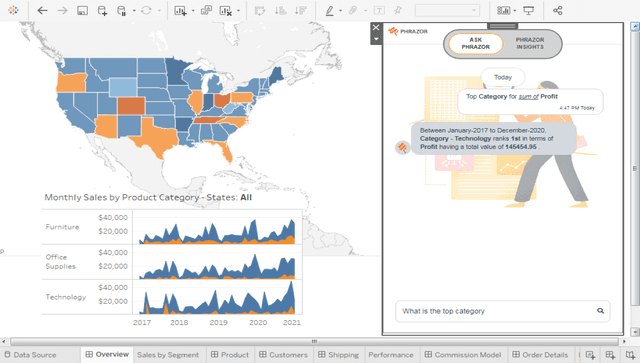
Task: Toggle show mark labels icon
Action: pos(379,11)
